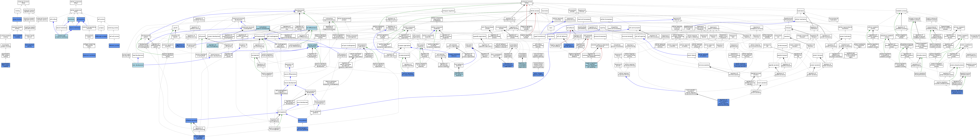Screen dimensions: 980x140
Task: Click the blue 'plasma membrane' node
Action: tap(75, 28)
